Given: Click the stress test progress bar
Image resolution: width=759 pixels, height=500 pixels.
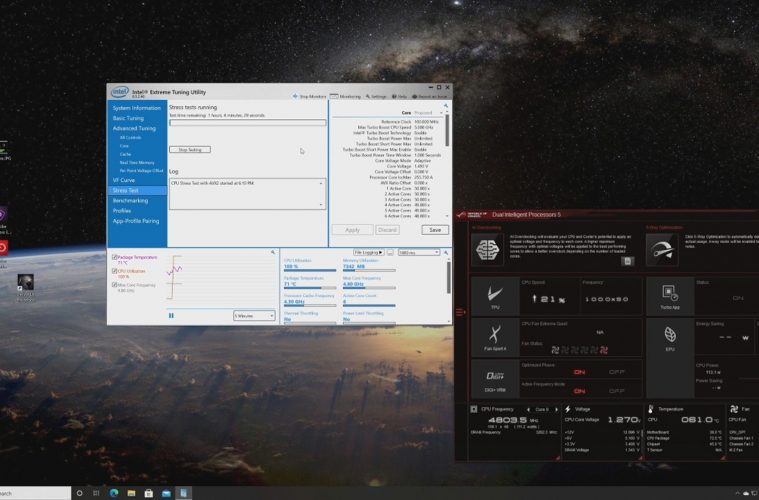Looking at the screenshot, I should point(247,123).
